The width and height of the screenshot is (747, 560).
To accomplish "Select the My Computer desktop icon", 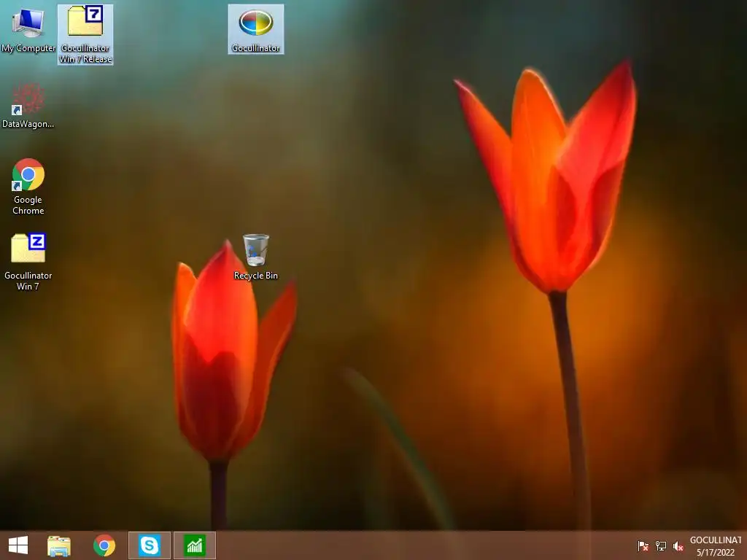I will tap(28, 29).
